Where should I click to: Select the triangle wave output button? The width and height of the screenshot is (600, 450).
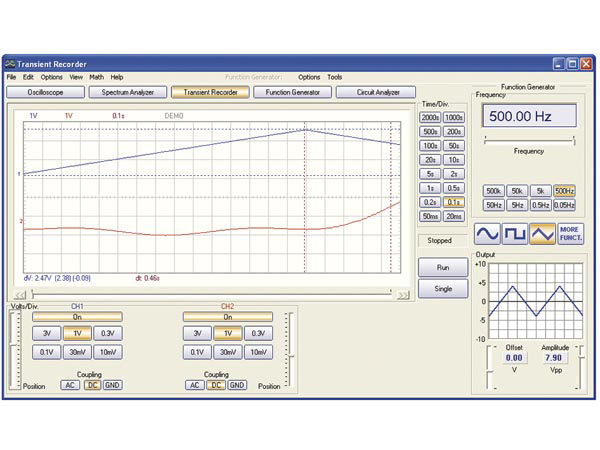point(543,234)
